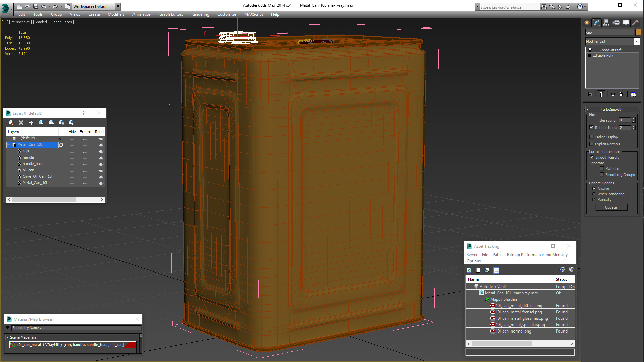Open Configure Modifier Sets
This screenshot has height=362, width=644.
coord(633,94)
